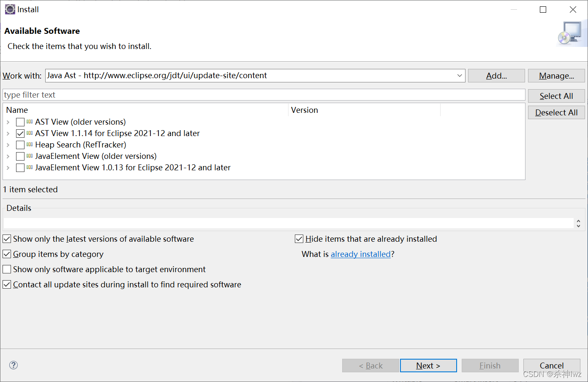Click the feature icon beside AST View (older versions)
This screenshot has height=382, width=588.
pyautogui.click(x=29, y=122)
